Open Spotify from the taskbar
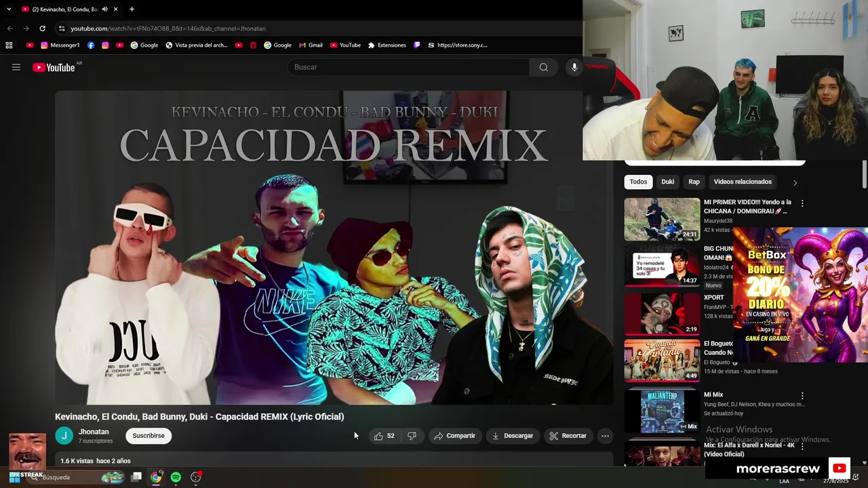 [x=176, y=477]
